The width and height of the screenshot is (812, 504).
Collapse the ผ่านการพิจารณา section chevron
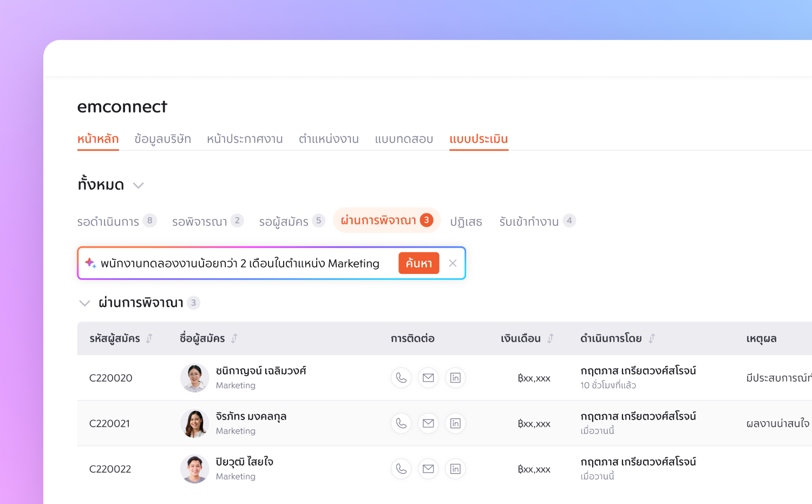point(84,303)
